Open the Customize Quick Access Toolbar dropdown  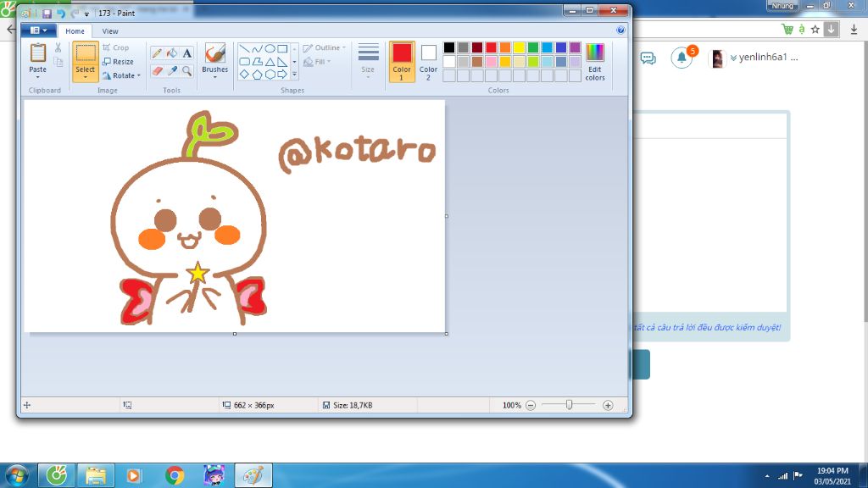tap(86, 14)
